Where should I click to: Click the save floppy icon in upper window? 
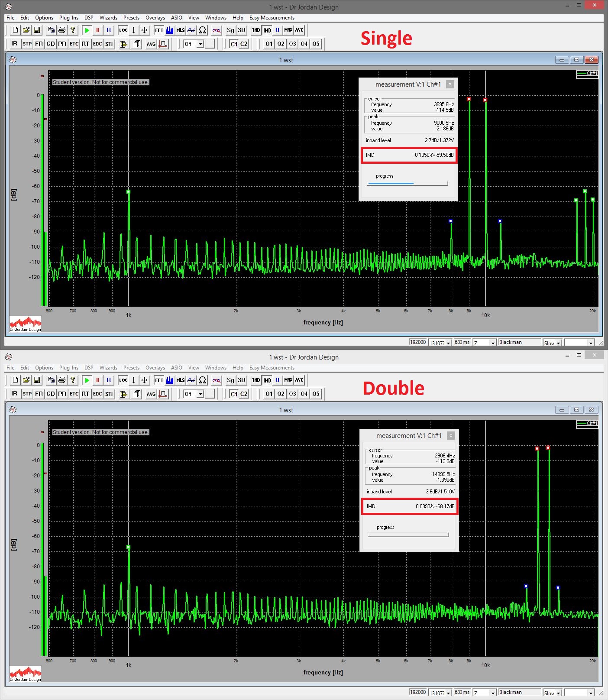37,30
